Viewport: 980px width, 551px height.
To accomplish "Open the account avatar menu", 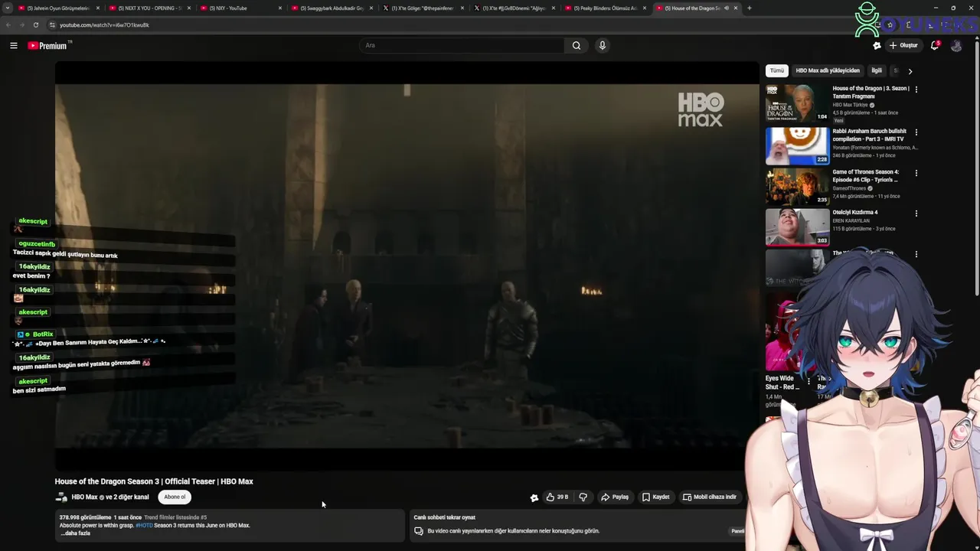I will click(x=956, y=45).
